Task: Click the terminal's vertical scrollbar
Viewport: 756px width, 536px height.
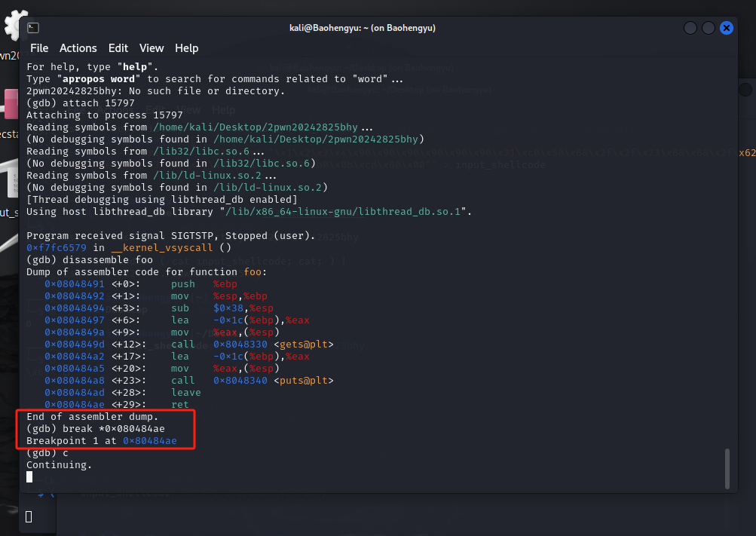Action: (727, 468)
